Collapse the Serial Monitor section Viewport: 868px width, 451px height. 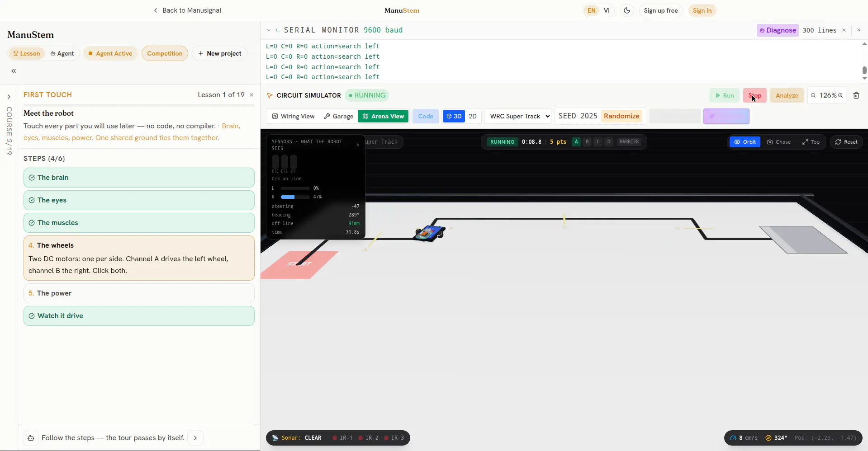[x=269, y=30]
